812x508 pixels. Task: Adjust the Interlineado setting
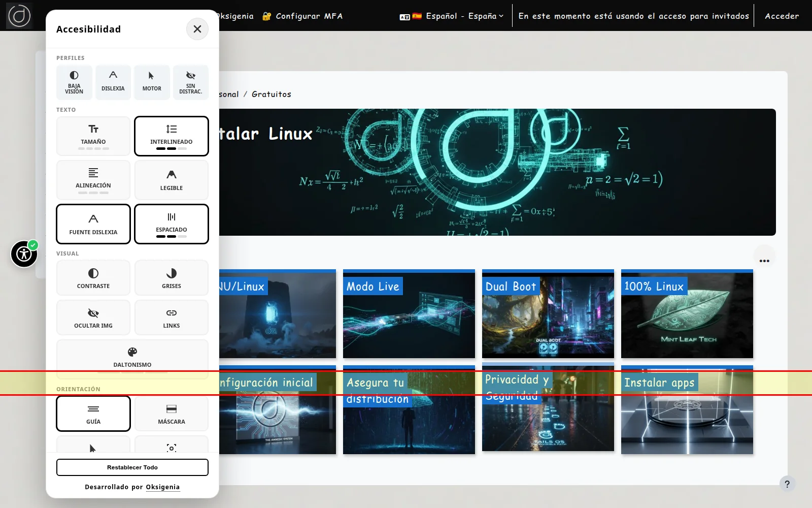coord(172,136)
